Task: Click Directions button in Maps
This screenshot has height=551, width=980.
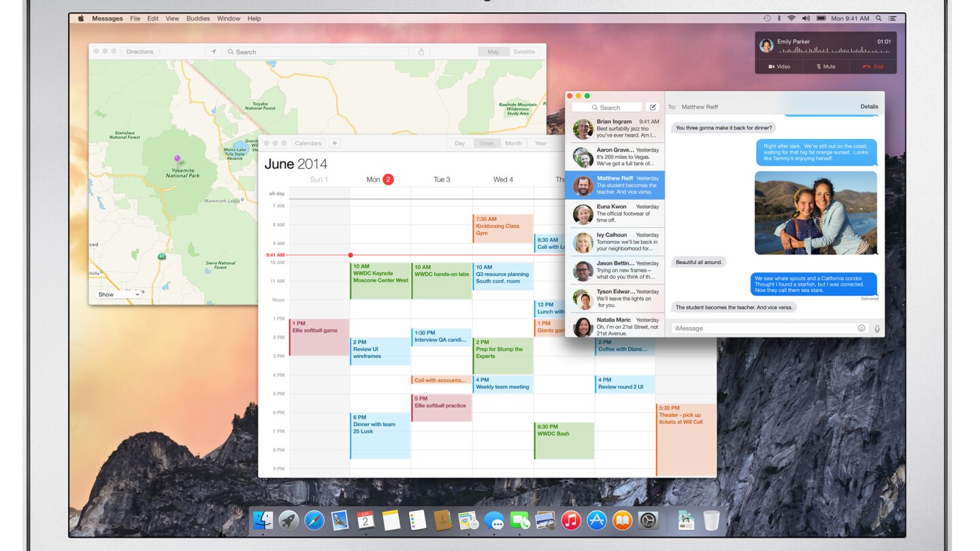Action: (x=140, y=52)
